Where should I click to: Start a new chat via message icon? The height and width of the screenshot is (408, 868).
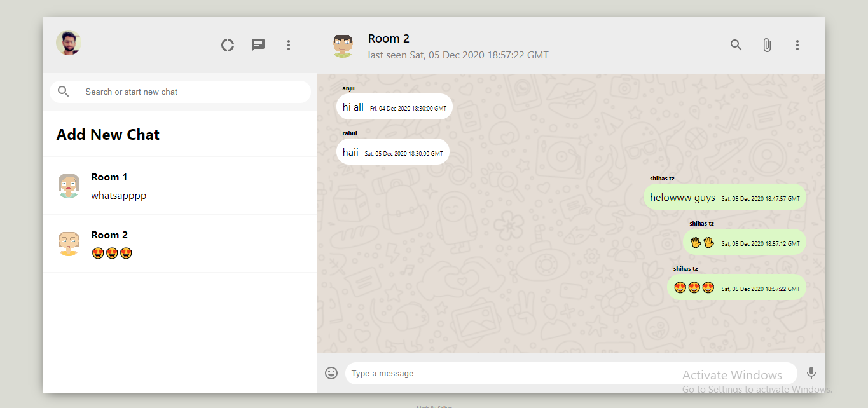[258, 45]
